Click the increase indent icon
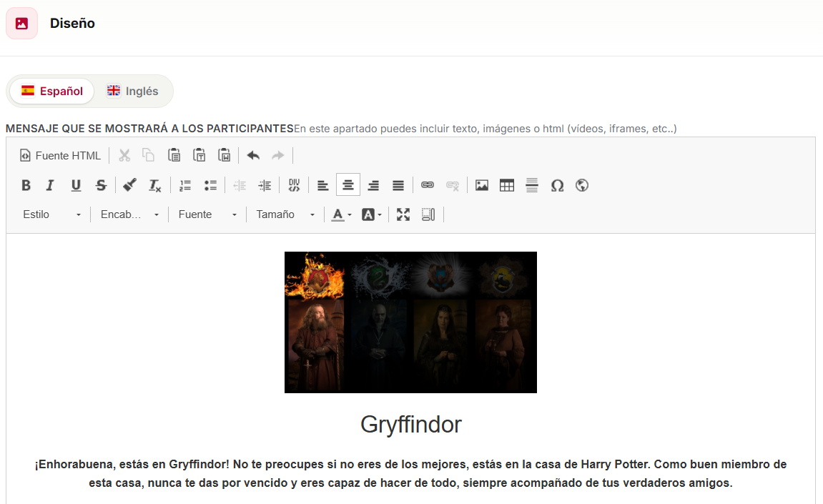Viewport: 823px width, 504px height. 265,185
